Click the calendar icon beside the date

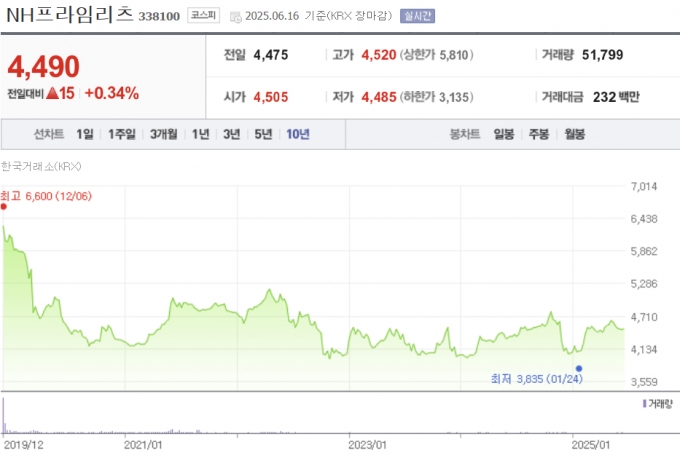coord(235,17)
